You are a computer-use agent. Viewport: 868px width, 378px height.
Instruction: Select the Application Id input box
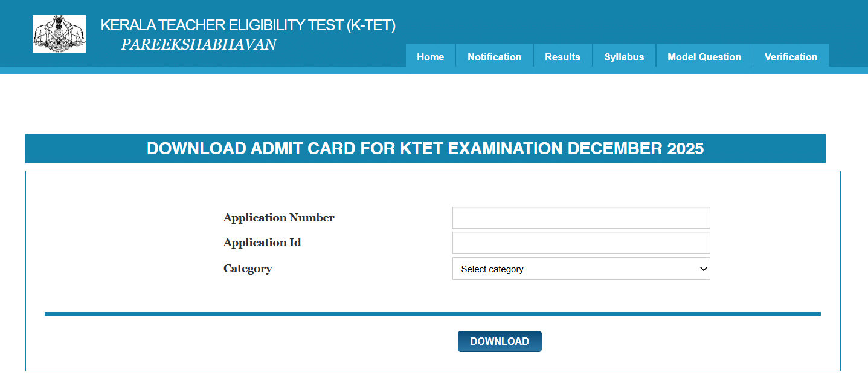tap(580, 243)
